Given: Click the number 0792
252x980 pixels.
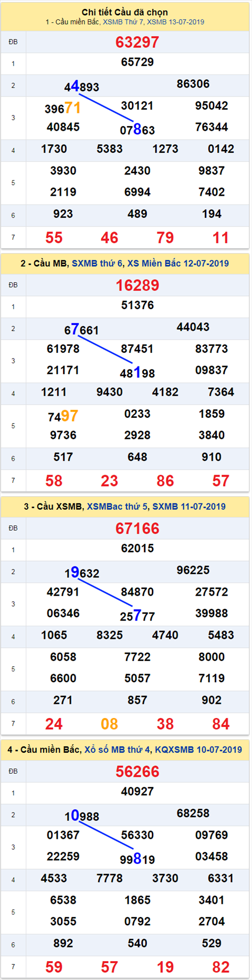Looking at the screenshot, I should 138,921.
